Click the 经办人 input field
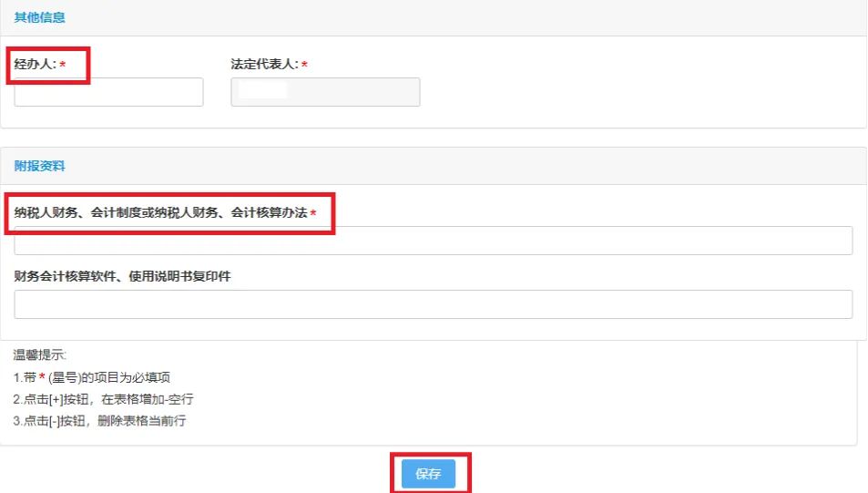The image size is (868, 493). tap(108, 92)
